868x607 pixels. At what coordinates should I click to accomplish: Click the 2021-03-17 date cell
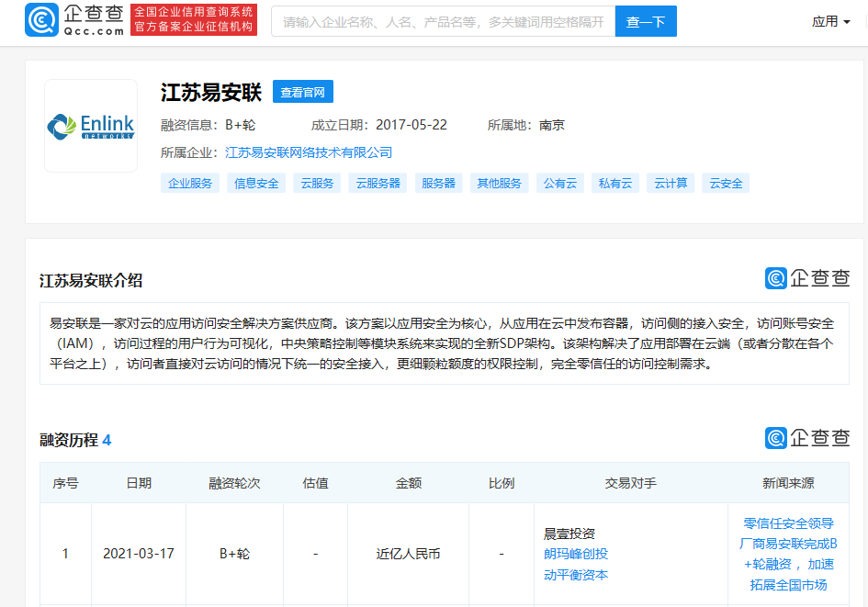point(139,554)
